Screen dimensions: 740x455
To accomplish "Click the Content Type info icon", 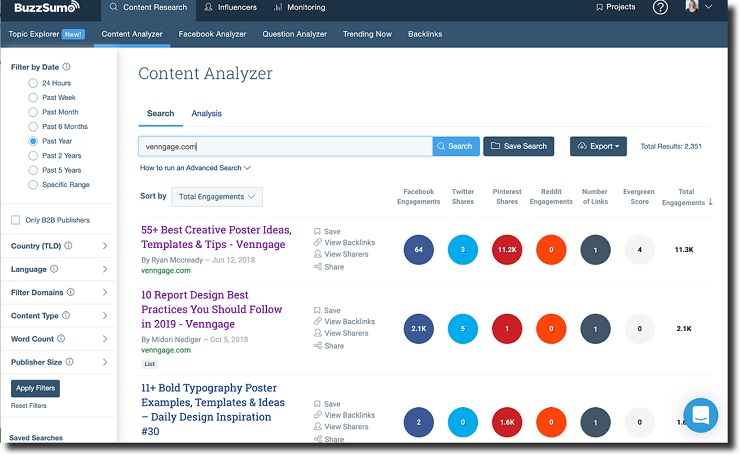I will point(66,315).
